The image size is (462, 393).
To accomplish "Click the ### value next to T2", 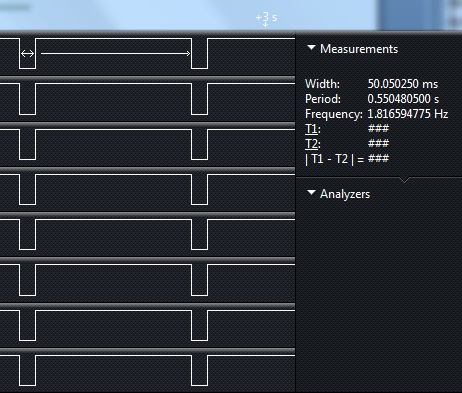I will point(378,143).
